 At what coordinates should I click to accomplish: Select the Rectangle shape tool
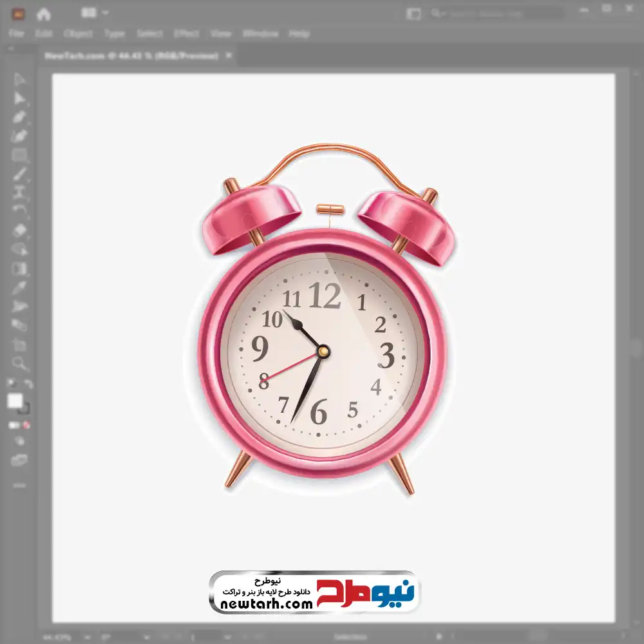[x=20, y=155]
